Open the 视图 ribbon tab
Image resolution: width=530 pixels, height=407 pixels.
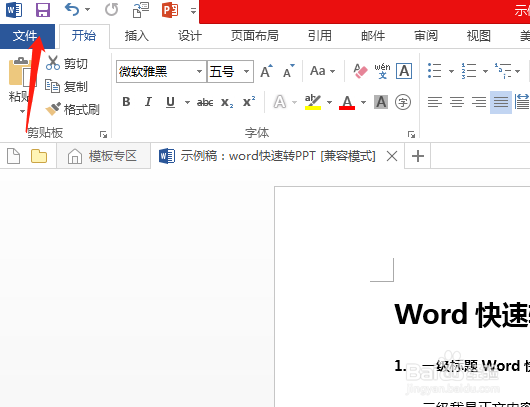pyautogui.click(x=479, y=36)
